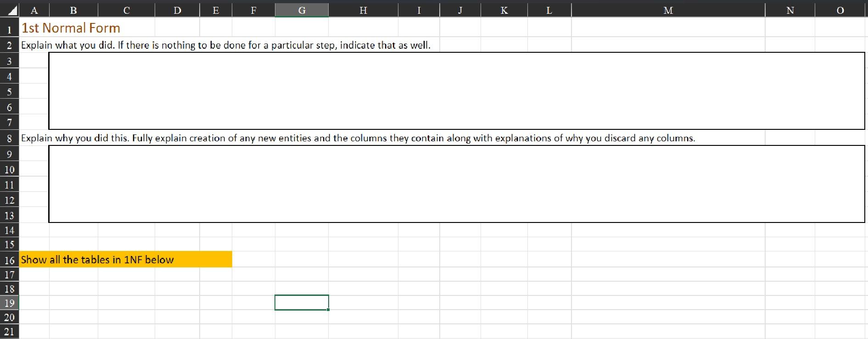
Task: Select column B header
Action: click(x=73, y=10)
